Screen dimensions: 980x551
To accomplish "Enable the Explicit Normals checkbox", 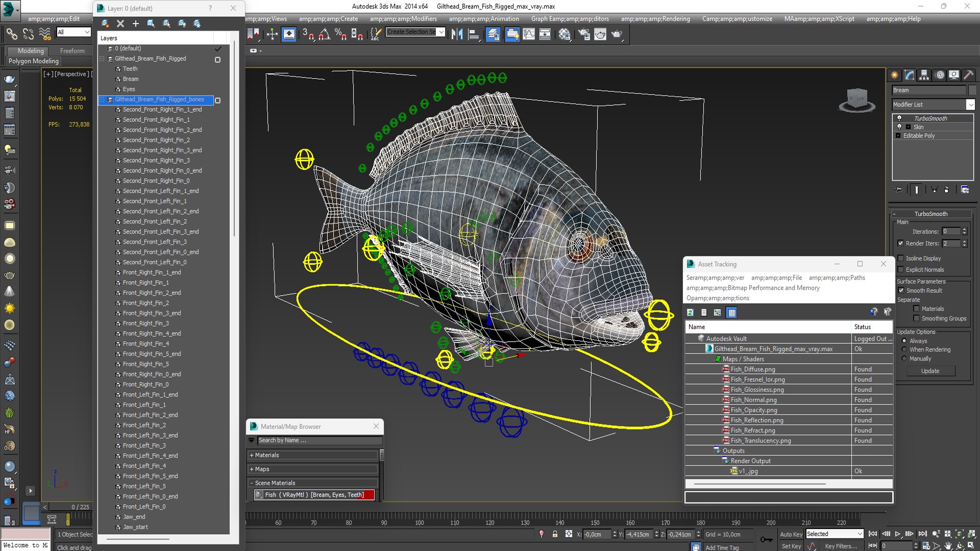I will point(900,269).
